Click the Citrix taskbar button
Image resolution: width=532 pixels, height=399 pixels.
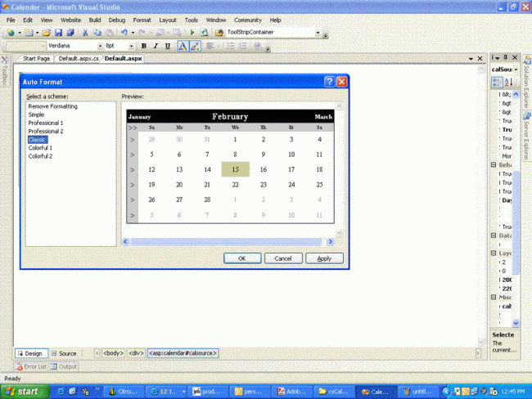click(x=124, y=392)
